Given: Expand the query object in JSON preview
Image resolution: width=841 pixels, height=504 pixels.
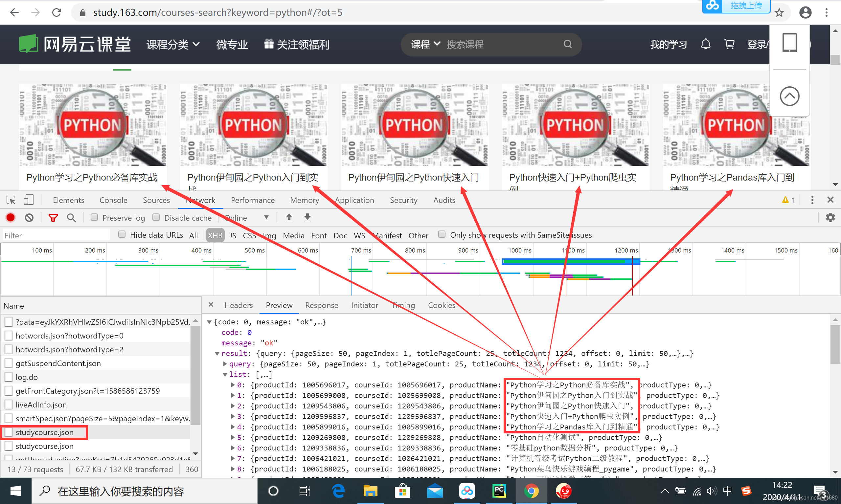Looking at the screenshot, I should [225, 364].
